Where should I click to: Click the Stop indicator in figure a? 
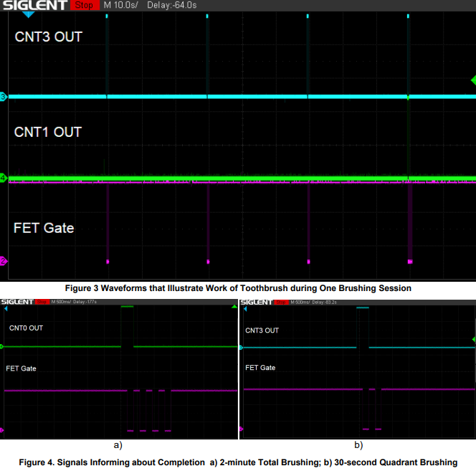coord(42,303)
